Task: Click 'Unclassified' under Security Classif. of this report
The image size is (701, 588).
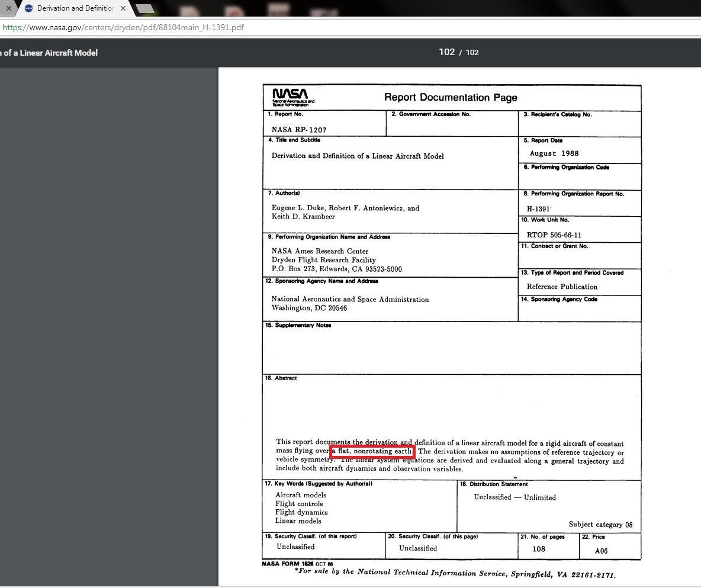Action: (295, 547)
